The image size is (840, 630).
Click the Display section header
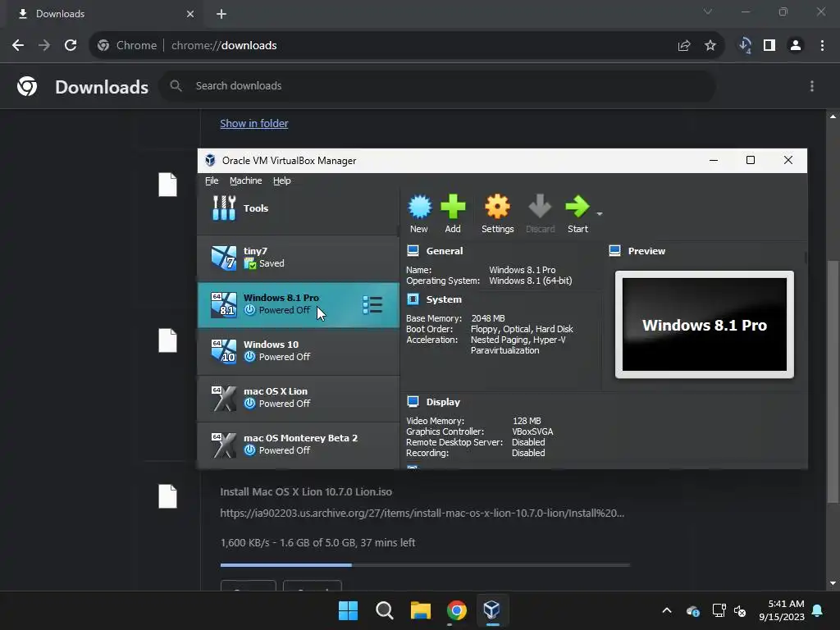(443, 402)
